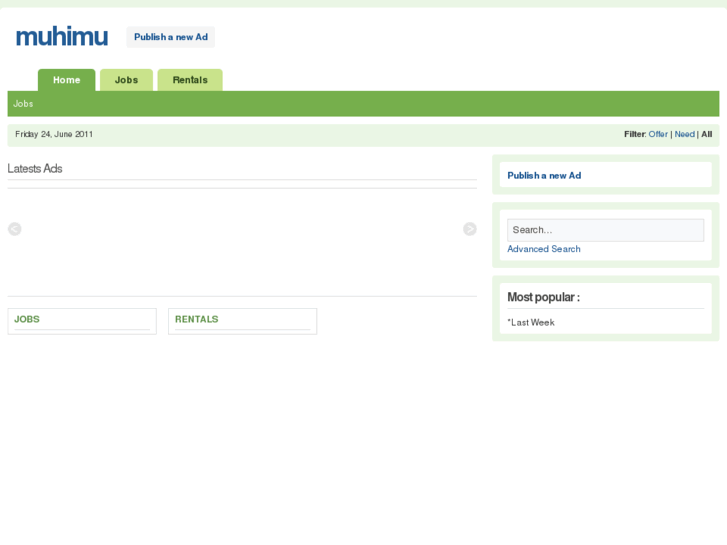The width and height of the screenshot is (727, 545).
Task: Click the muhimu logo
Action: pos(62,37)
